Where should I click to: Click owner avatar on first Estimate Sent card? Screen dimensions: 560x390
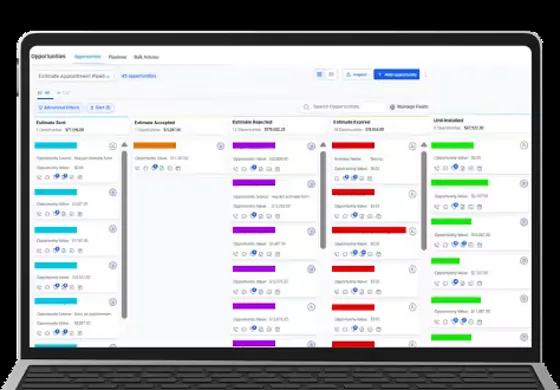click(x=113, y=146)
